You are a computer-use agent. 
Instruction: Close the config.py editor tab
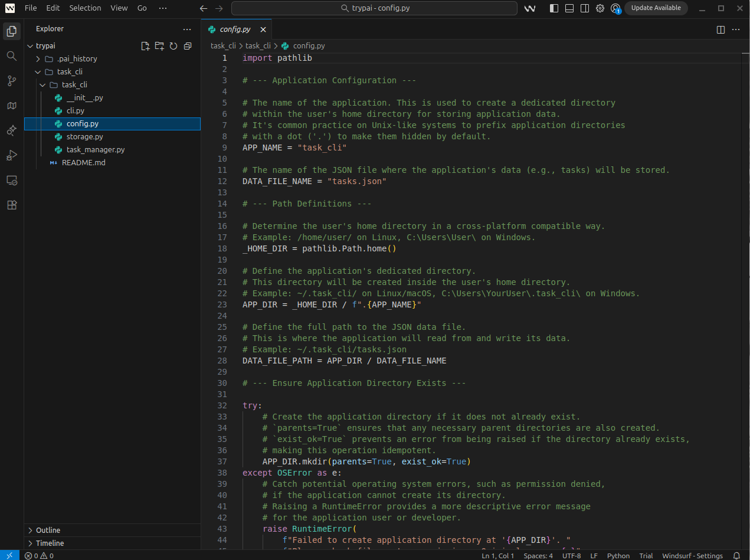(x=263, y=30)
